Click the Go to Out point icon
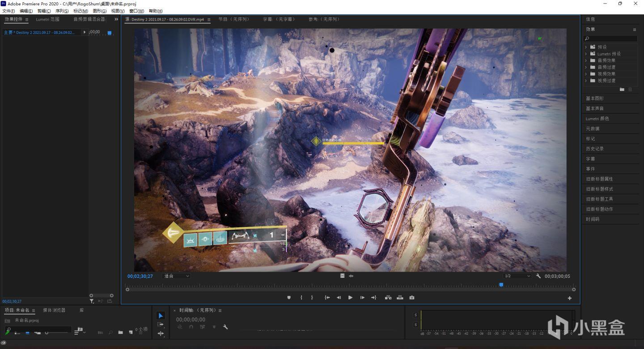This screenshot has width=644, height=349. tap(373, 298)
